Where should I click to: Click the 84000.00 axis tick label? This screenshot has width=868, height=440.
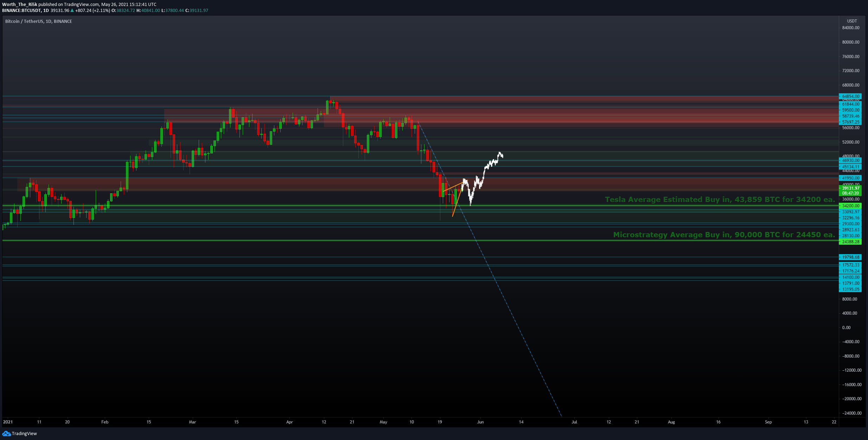click(x=851, y=28)
